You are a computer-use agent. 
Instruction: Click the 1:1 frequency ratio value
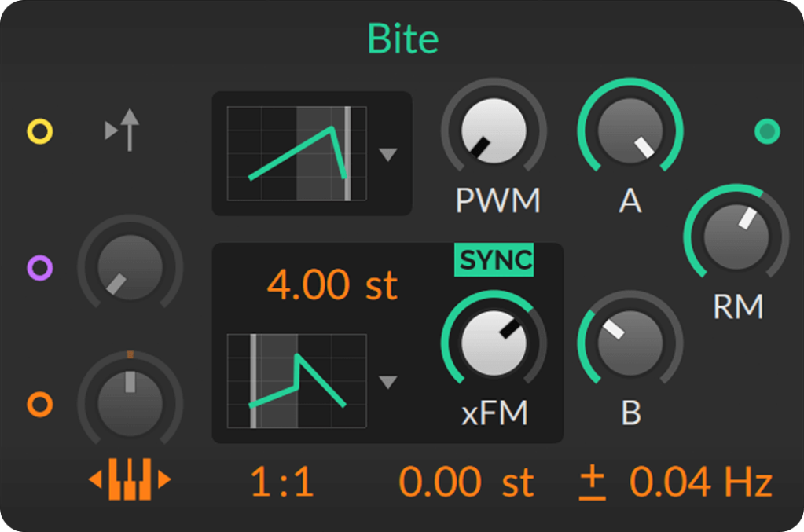282,483
